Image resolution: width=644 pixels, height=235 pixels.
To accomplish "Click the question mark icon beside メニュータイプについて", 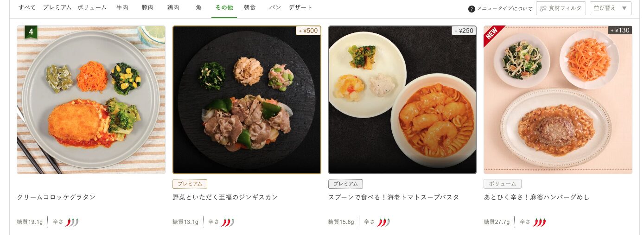I will tap(472, 9).
